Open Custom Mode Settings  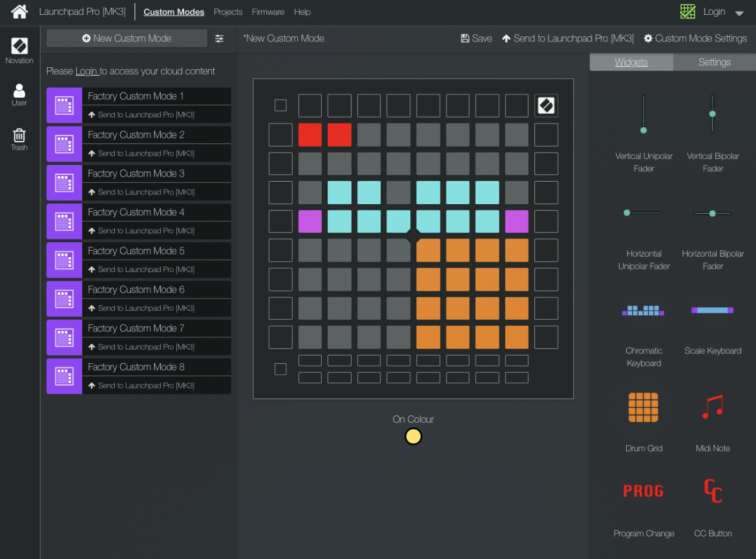[695, 39]
